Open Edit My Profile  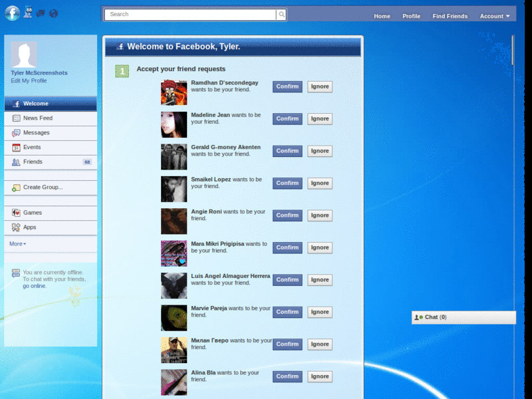click(x=28, y=80)
